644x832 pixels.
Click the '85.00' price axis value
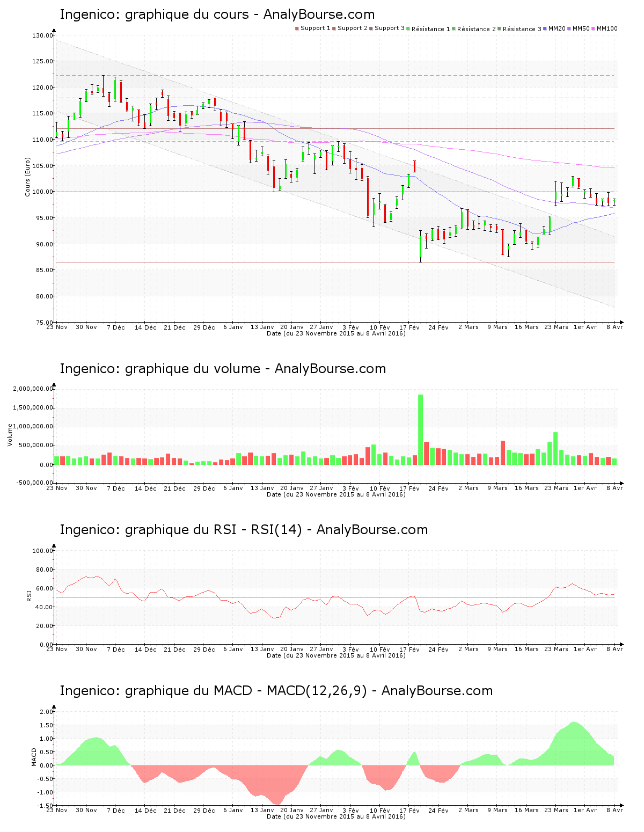click(x=44, y=271)
